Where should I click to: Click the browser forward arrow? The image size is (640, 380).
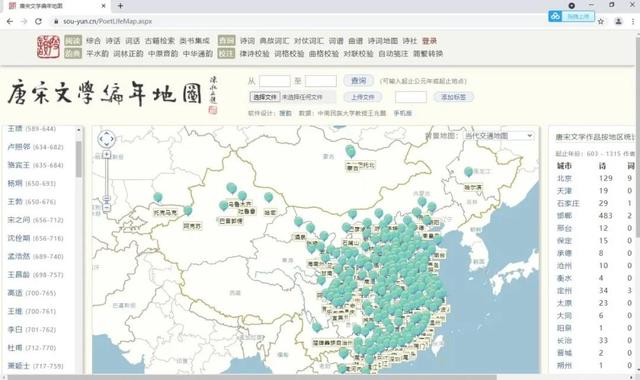(x=24, y=21)
